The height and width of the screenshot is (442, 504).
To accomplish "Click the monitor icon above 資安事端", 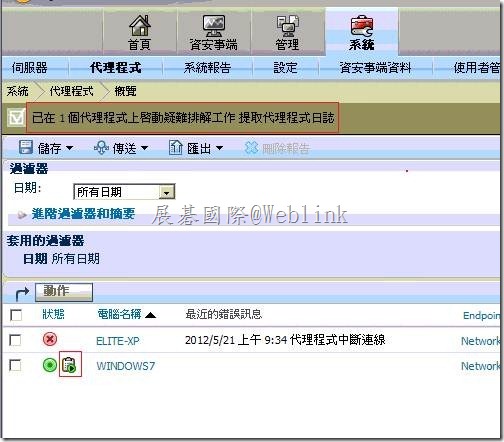I will pyautogui.click(x=214, y=26).
